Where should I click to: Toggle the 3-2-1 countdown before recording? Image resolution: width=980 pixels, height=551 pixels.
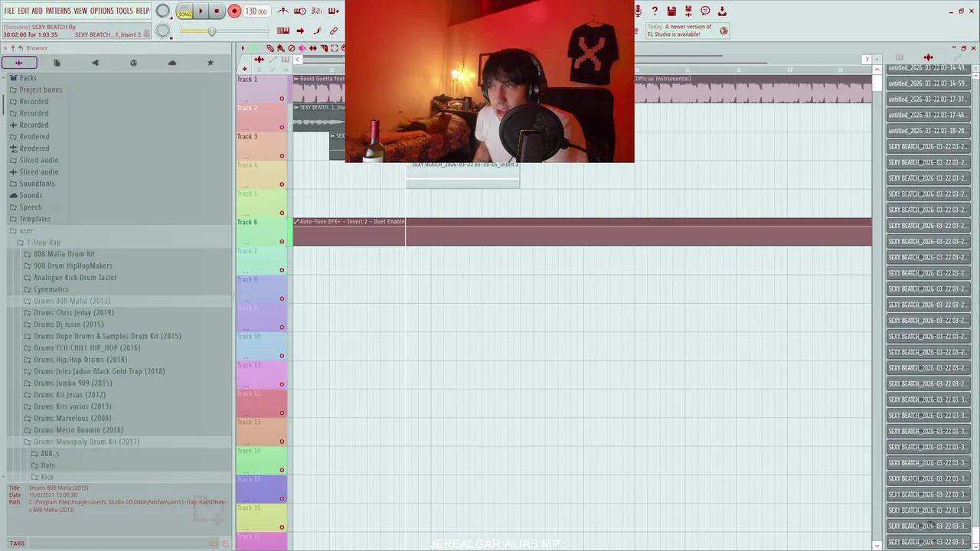point(317,11)
